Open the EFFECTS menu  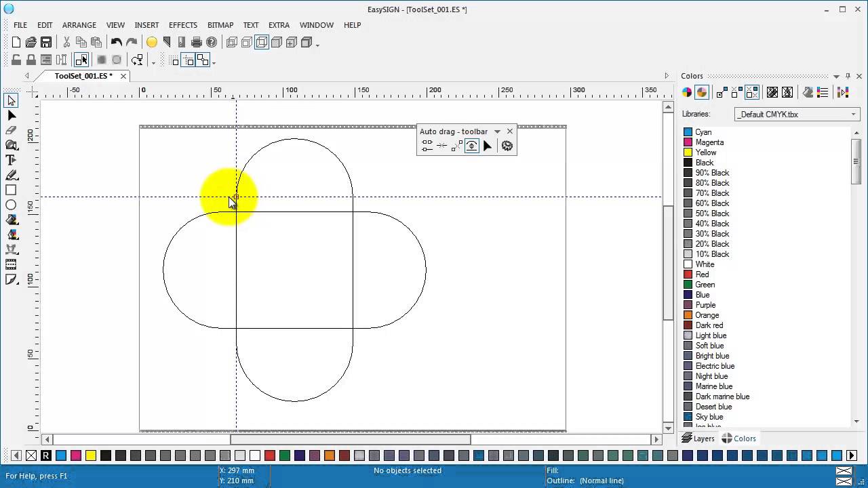pos(183,25)
